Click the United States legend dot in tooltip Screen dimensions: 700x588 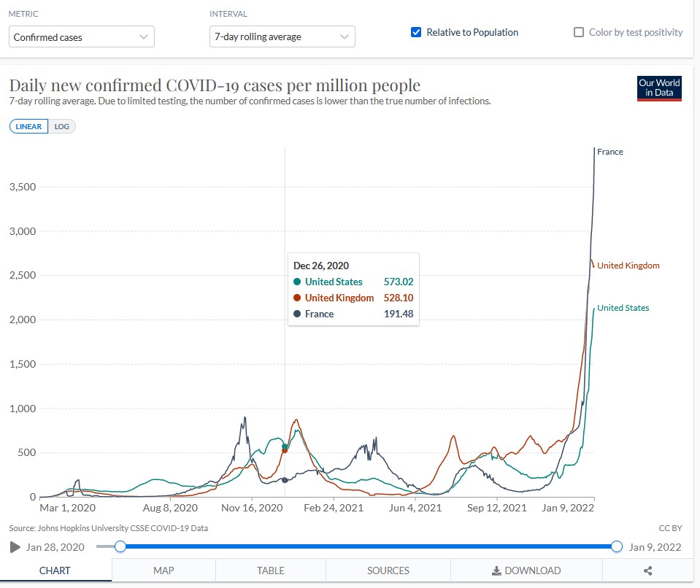pyautogui.click(x=297, y=282)
